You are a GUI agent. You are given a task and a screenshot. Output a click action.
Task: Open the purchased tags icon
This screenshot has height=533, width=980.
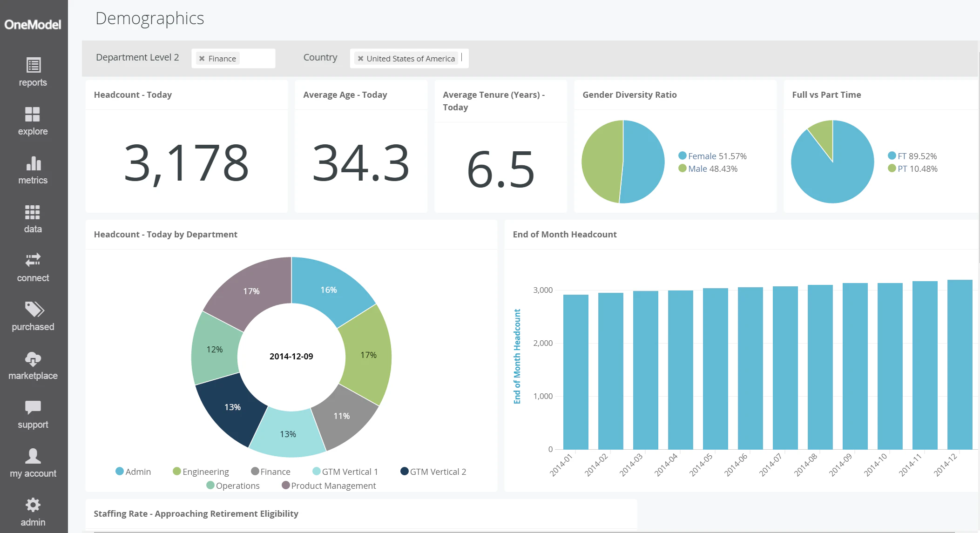[34, 310]
